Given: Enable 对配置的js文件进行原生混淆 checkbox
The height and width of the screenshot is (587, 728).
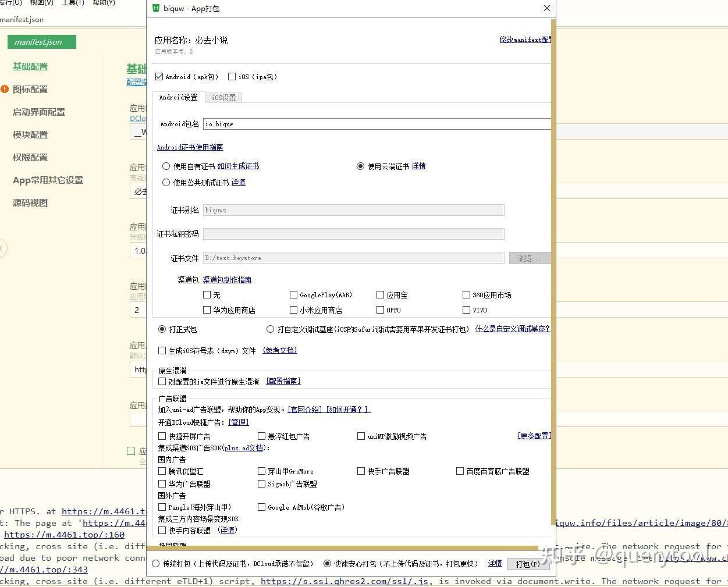Looking at the screenshot, I should point(162,382).
